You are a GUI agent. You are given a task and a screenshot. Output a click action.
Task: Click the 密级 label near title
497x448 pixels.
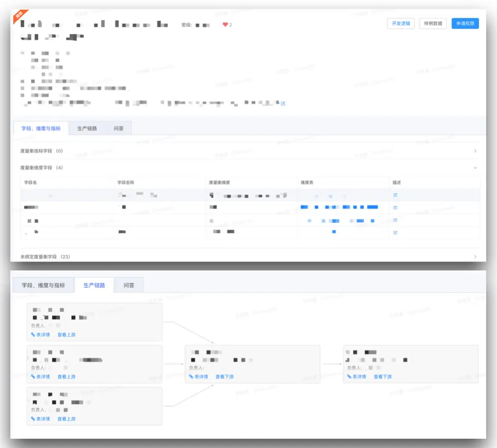coord(187,25)
